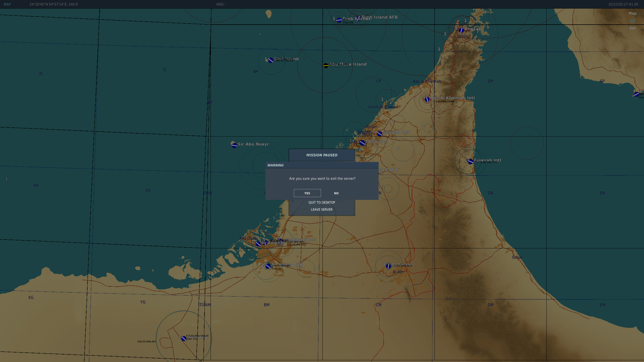Click the YH grid square label
This screenshot has width=644, height=362.
pos(147,190)
